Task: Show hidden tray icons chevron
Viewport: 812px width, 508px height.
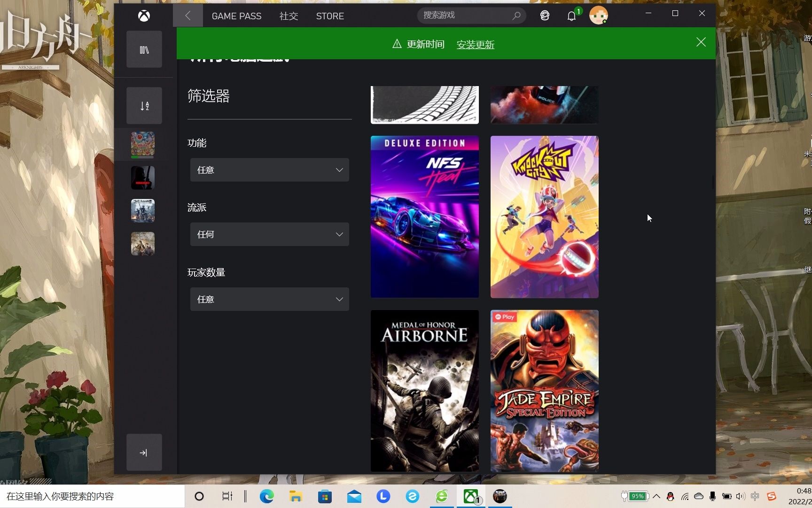Action: [x=656, y=496]
